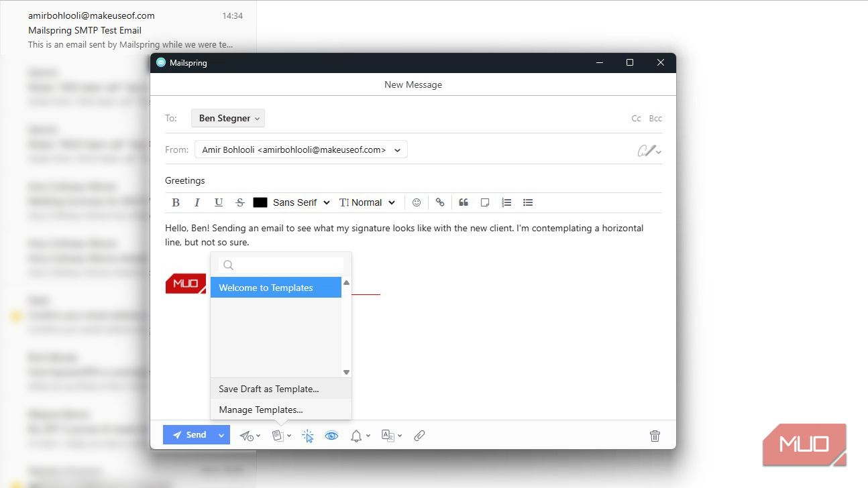The width and height of the screenshot is (868, 488).
Task: Maximize the Mailspring compose window
Action: (630, 62)
